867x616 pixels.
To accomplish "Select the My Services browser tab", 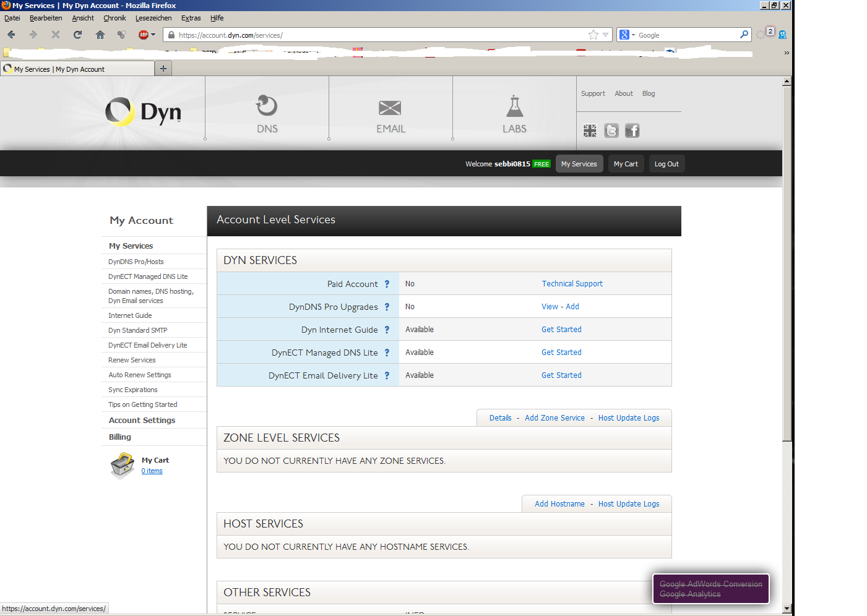I will (x=77, y=69).
